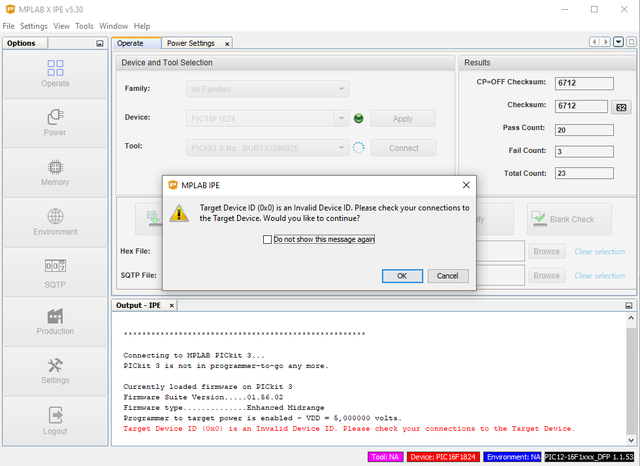
Task: Open the Power options in sidebar
Action: (x=55, y=123)
